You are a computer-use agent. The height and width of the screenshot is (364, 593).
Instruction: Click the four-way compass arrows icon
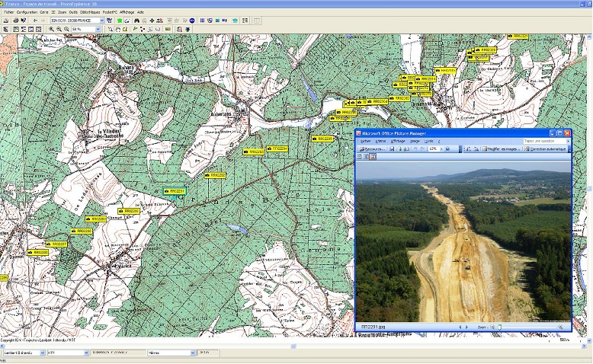point(152,21)
